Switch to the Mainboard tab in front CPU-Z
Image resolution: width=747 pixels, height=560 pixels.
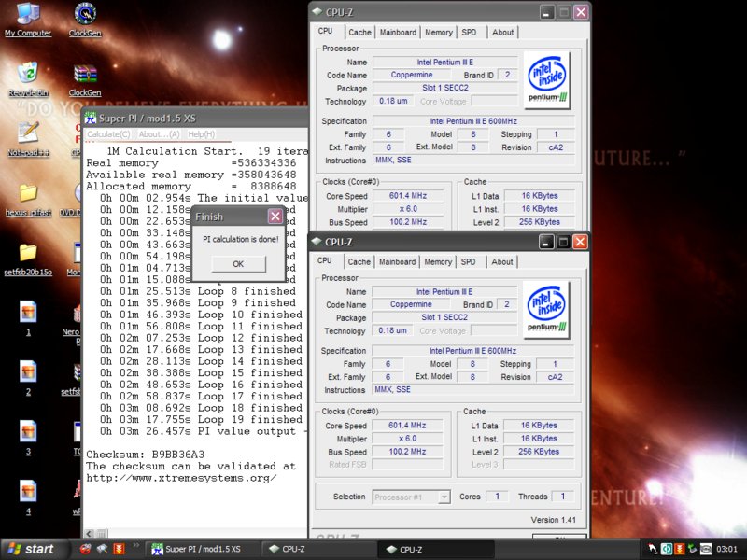(x=398, y=261)
